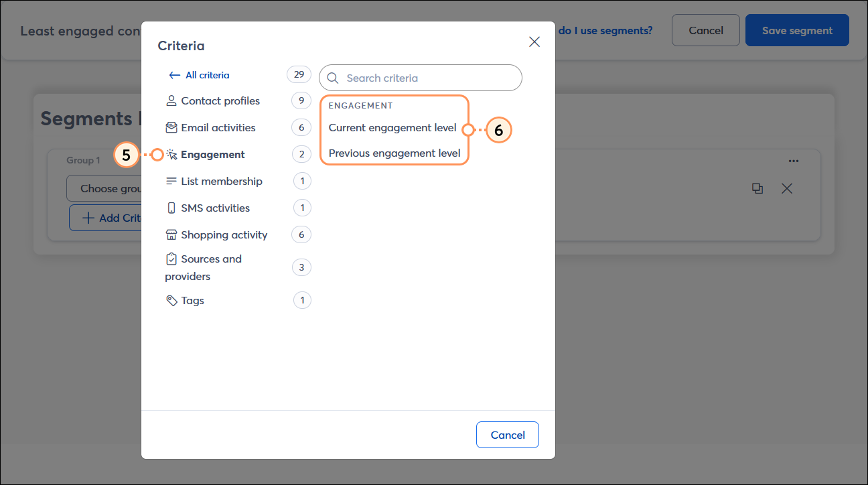
Task: Click the ENGAGEMENT section header
Action: 360,106
